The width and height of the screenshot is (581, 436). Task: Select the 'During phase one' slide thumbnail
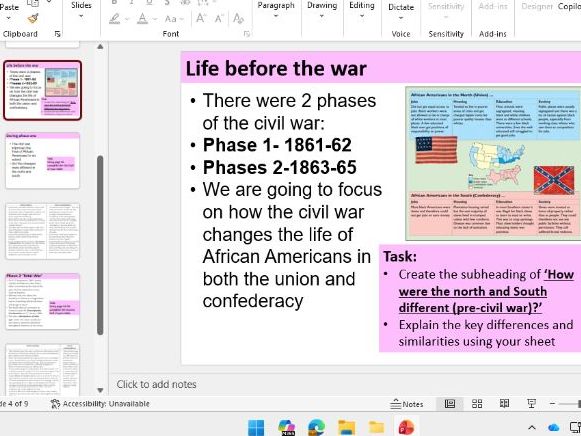[43, 161]
